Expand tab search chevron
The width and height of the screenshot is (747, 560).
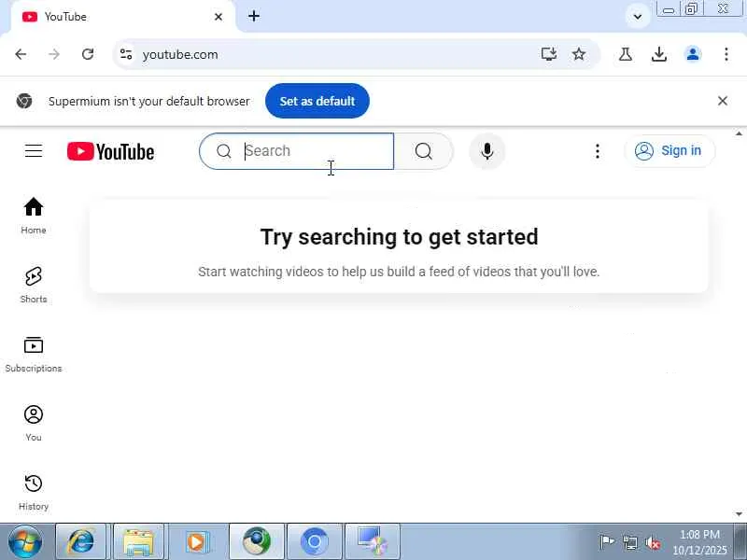(x=638, y=17)
